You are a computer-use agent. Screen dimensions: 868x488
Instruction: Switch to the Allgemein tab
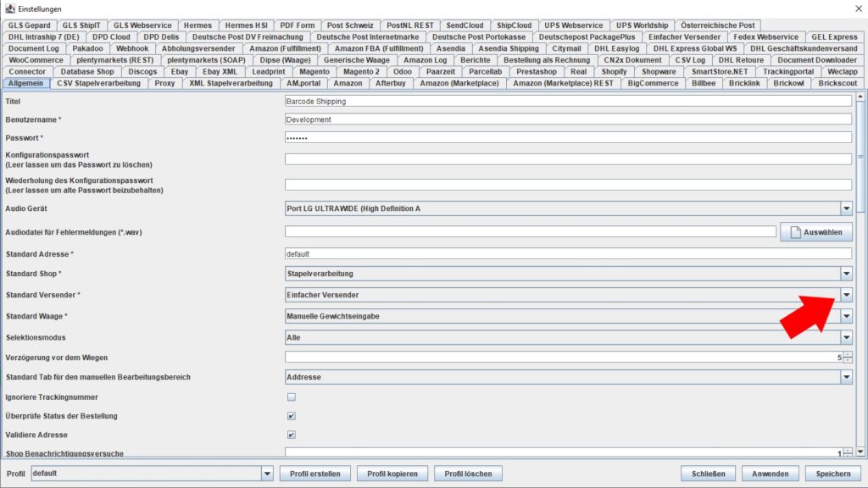point(25,83)
